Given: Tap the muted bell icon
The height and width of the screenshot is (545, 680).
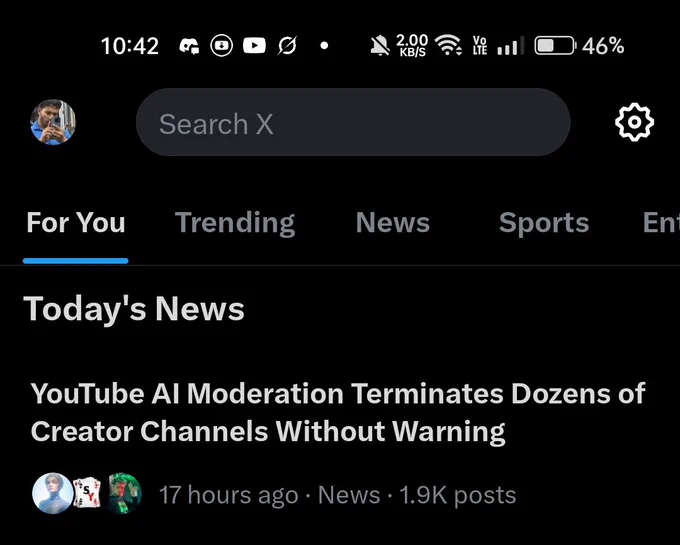Looking at the screenshot, I should pyautogui.click(x=380, y=46).
